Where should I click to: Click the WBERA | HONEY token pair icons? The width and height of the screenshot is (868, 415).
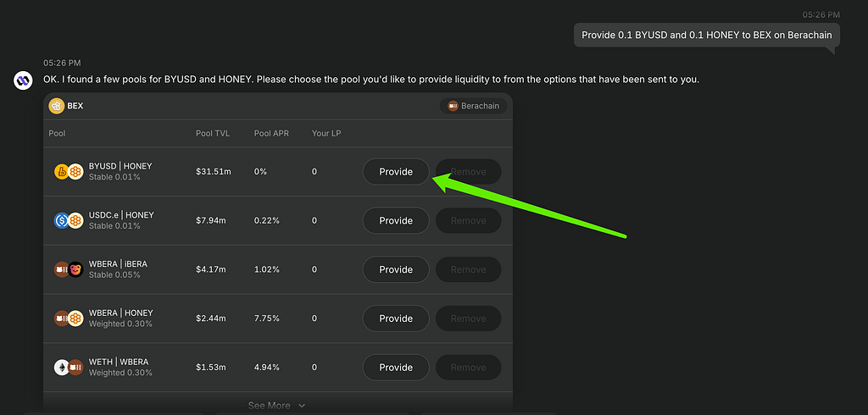[69, 318]
